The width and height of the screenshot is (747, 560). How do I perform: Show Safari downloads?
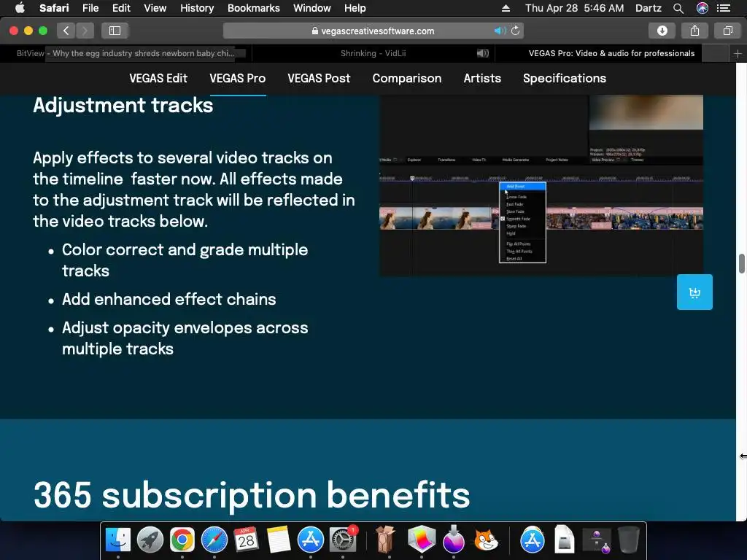coord(662,31)
